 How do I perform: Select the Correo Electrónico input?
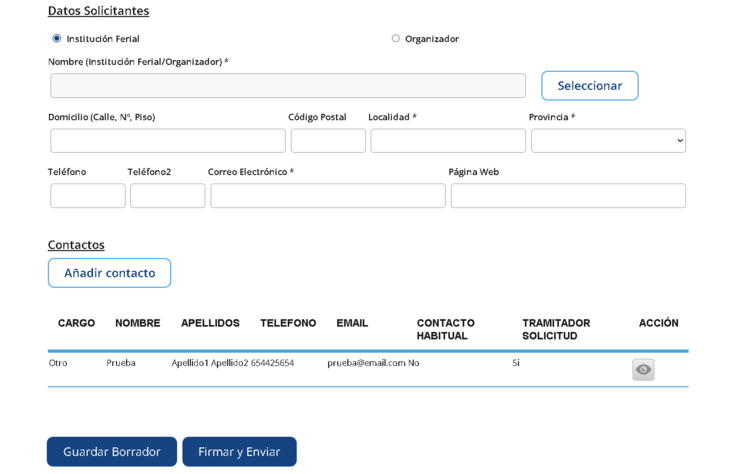[x=328, y=196]
